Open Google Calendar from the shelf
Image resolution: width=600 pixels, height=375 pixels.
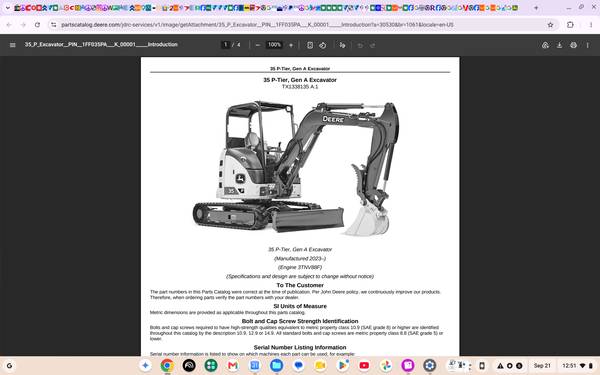coord(254,365)
